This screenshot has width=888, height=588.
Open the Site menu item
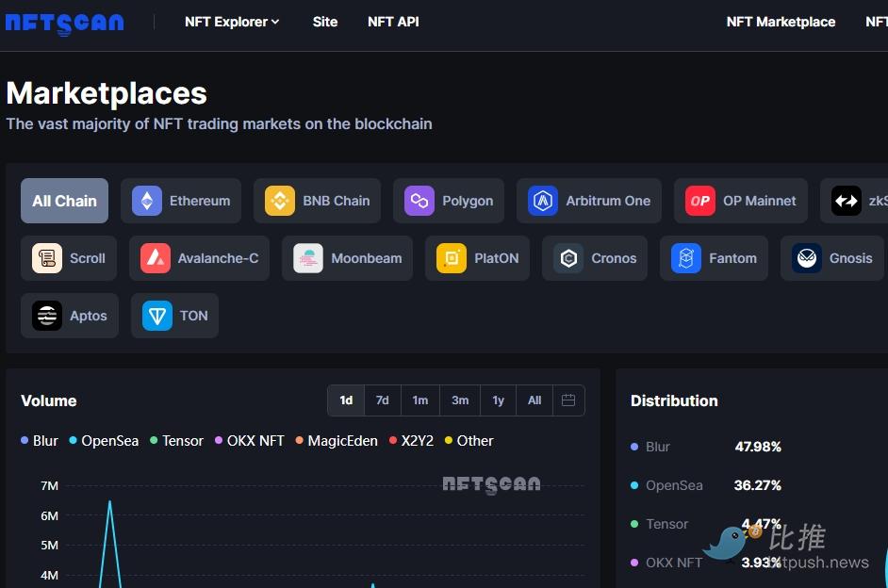(x=325, y=22)
